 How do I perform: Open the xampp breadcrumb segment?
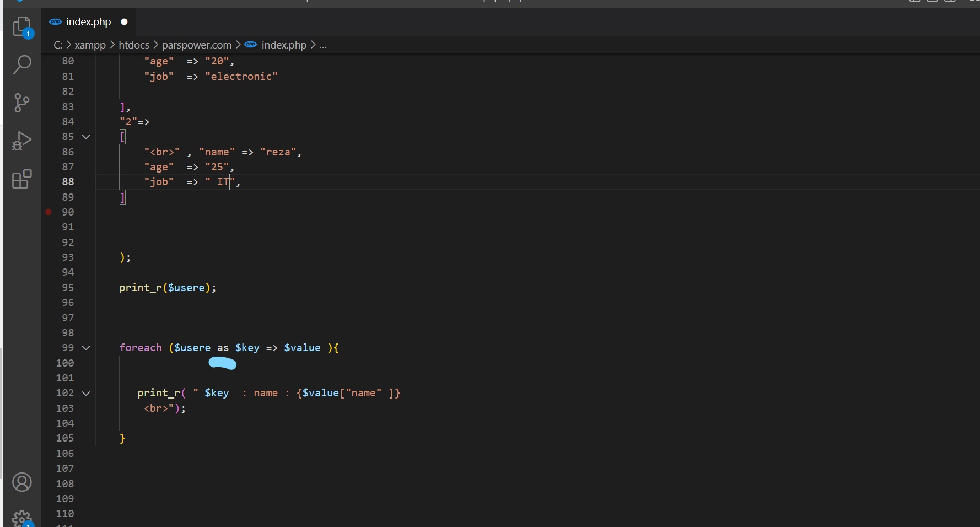pos(90,45)
